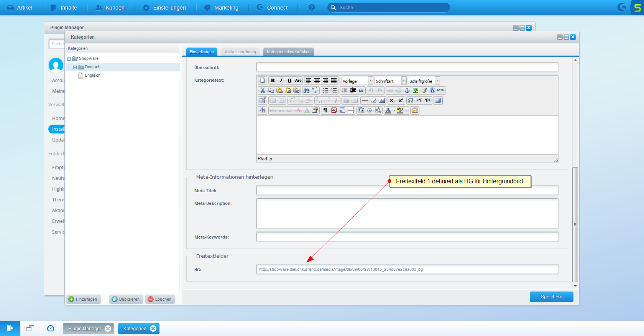This screenshot has width=644, height=336.
Task: Toggle strikethrough (ABC) formatting
Action: (x=298, y=81)
